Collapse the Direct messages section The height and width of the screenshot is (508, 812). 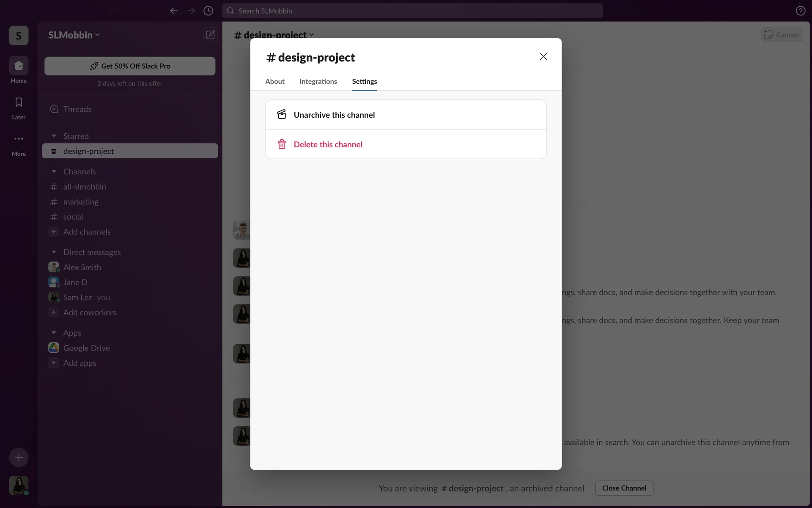click(54, 252)
